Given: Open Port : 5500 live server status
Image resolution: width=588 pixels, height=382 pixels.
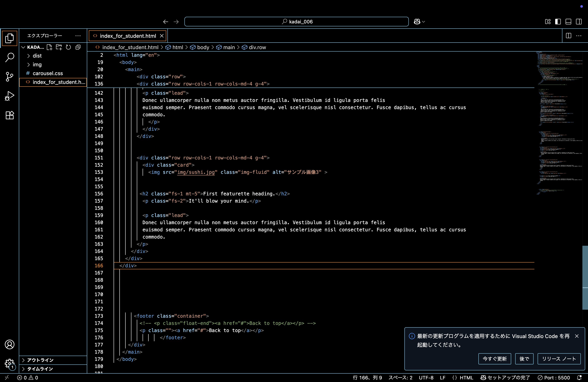Looking at the screenshot, I should pyautogui.click(x=554, y=378).
